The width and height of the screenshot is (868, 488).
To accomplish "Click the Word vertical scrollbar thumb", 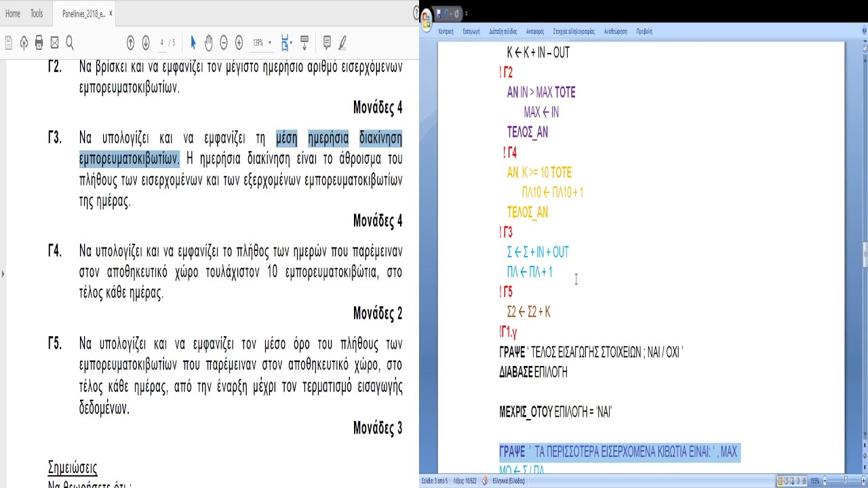I will (x=865, y=254).
